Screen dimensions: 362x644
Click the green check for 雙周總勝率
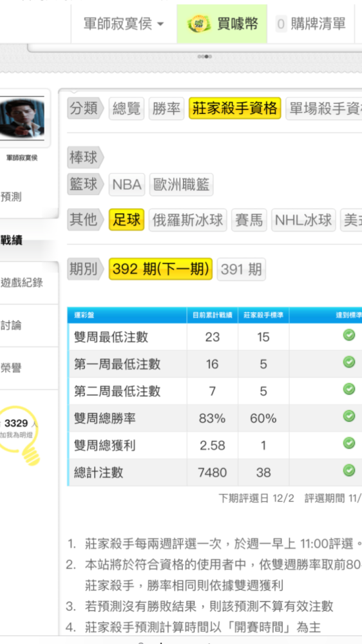(x=349, y=416)
